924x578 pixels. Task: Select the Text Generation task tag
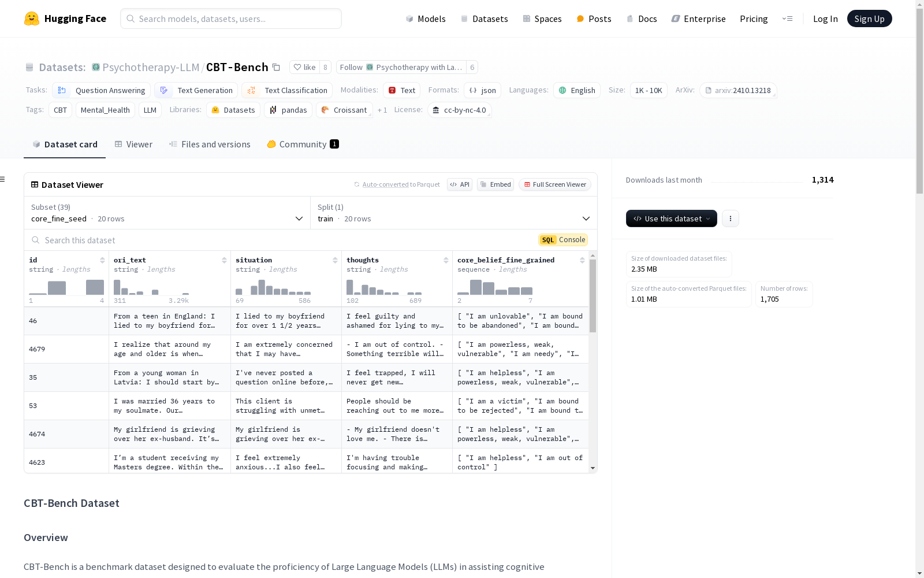196,90
